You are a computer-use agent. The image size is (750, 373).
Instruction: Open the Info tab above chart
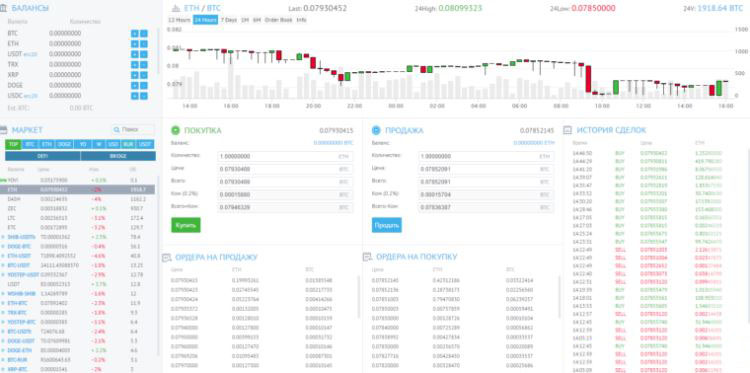pyautogui.click(x=301, y=20)
